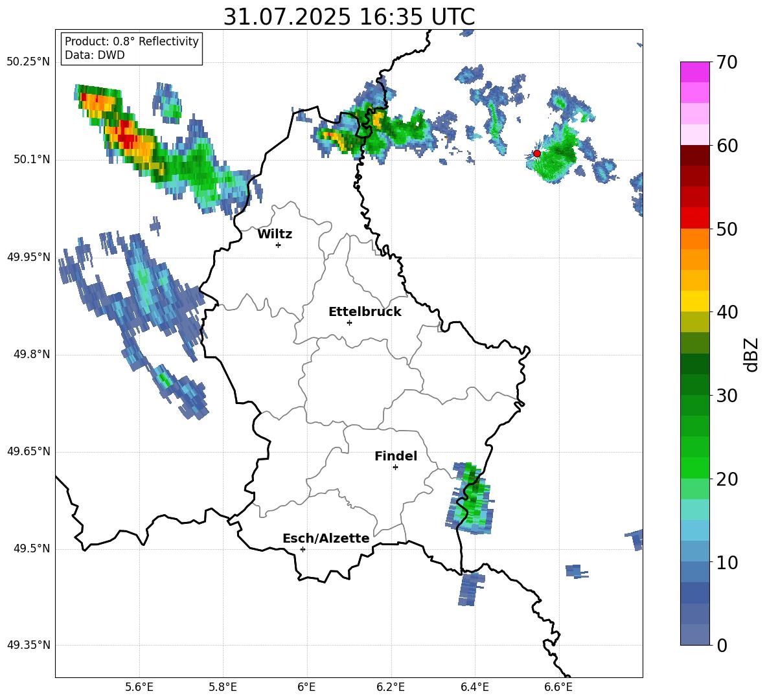Click the 6.2°E longitude label
The height and width of the screenshot is (700, 767).
tap(391, 687)
